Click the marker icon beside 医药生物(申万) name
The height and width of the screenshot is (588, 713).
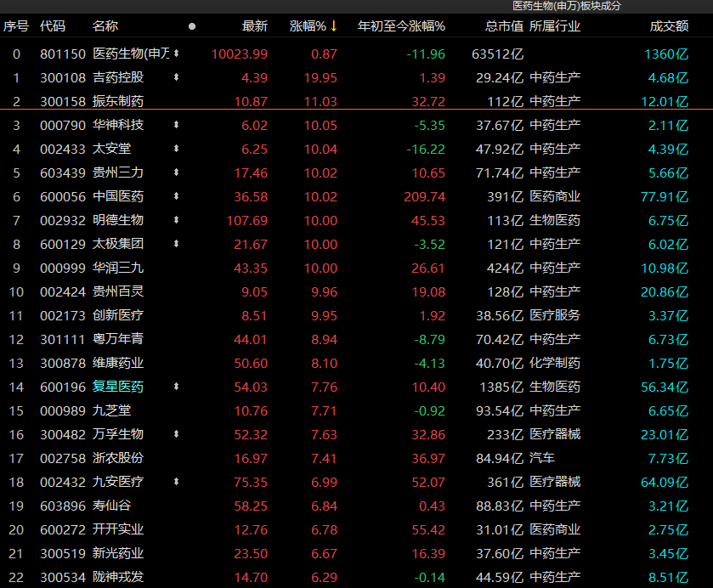pos(177,54)
